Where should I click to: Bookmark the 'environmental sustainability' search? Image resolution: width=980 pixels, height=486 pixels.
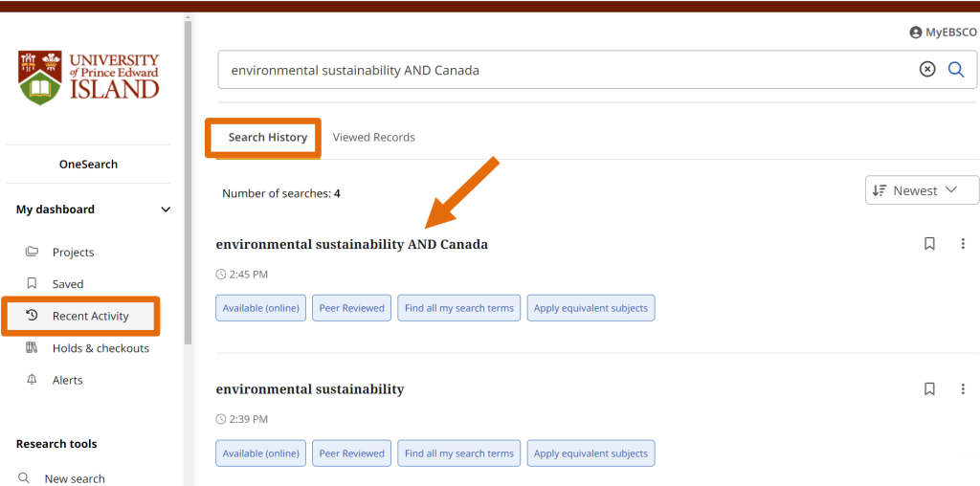pos(929,389)
